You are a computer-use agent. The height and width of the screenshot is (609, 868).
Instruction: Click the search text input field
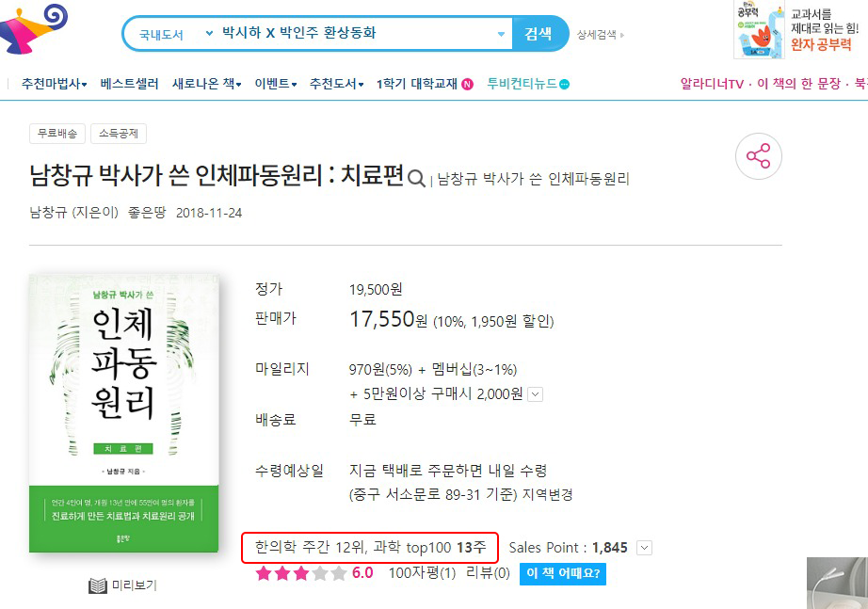tap(357, 33)
